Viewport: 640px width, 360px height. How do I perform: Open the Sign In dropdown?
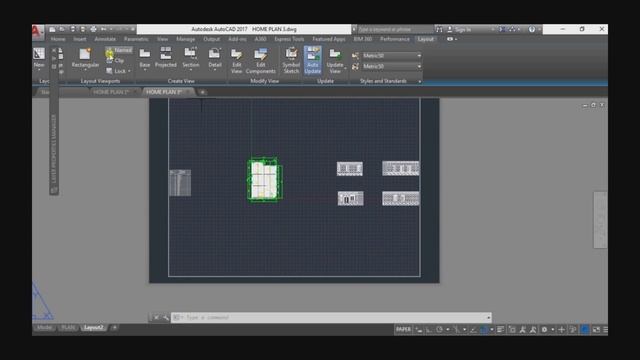tap(493, 29)
